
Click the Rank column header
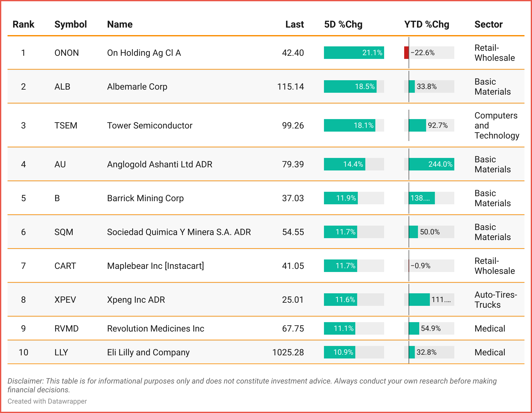click(x=23, y=24)
